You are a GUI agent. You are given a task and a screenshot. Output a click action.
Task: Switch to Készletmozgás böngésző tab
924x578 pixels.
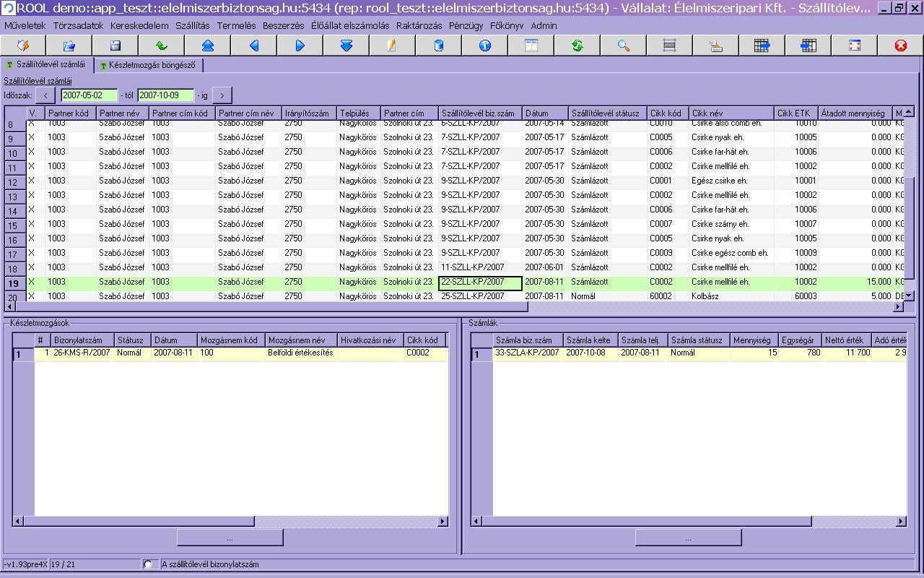(x=150, y=65)
